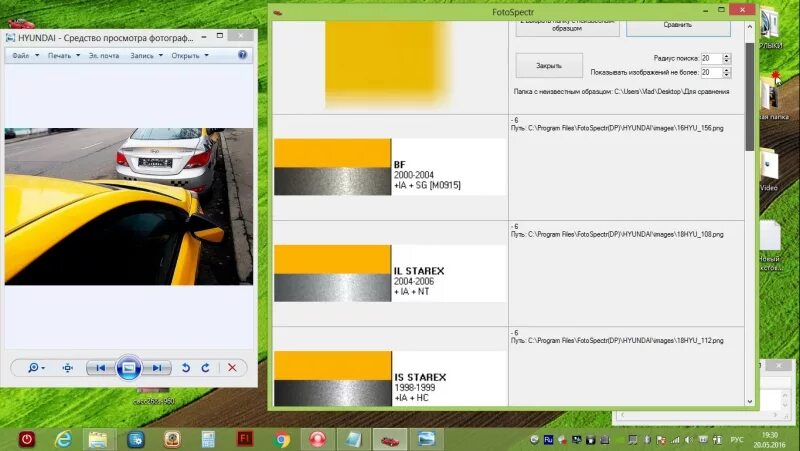The image size is (800, 451).
Task: Open File Explorer from the taskbar
Action: (98, 439)
